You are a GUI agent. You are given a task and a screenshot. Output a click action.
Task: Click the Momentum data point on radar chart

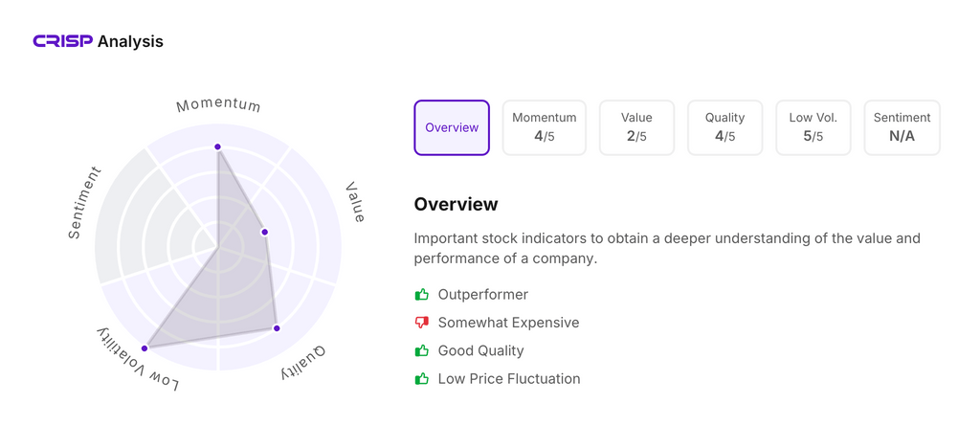[x=218, y=146]
